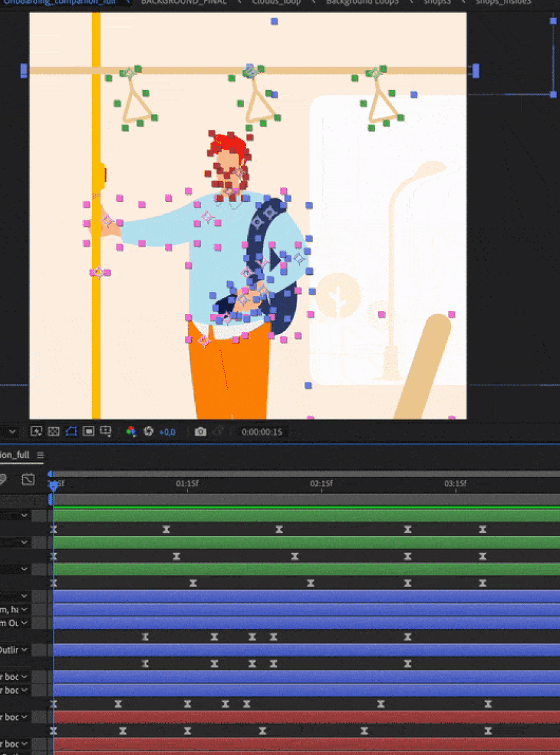Toggle the transparency grid icon
560x755 pixels.
[x=53, y=432]
